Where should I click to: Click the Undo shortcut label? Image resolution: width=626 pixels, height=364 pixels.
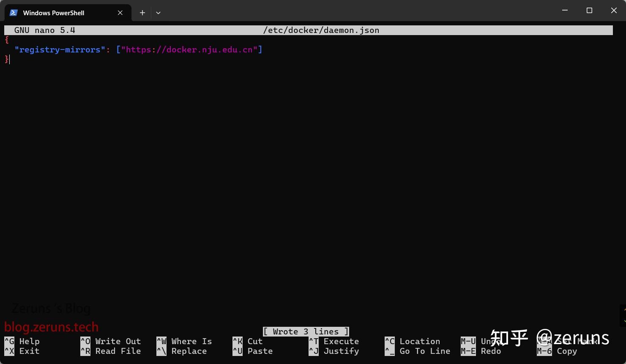(x=478, y=341)
